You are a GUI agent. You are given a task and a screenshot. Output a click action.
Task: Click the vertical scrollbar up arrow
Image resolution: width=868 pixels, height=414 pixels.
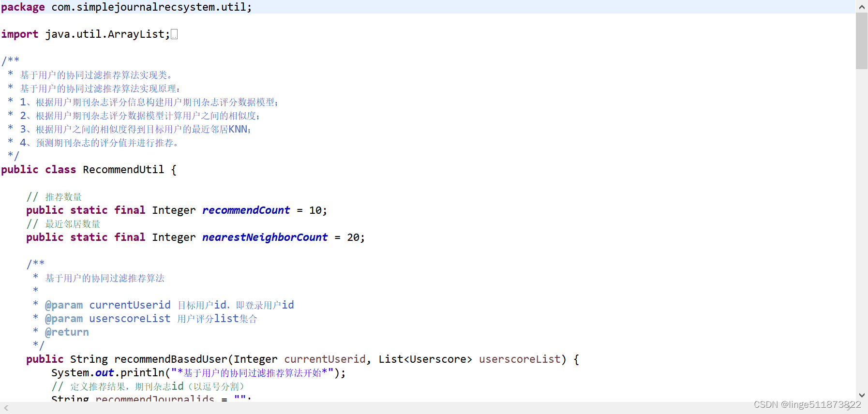coord(862,7)
